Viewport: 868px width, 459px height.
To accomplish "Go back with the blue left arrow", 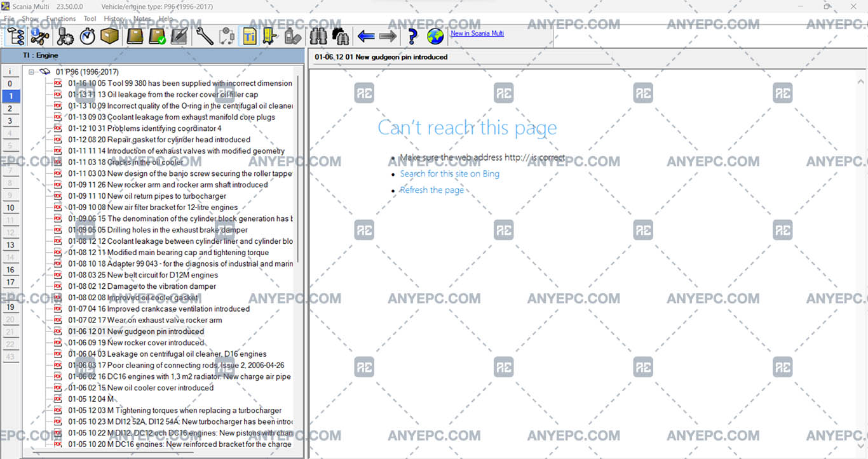I will pos(366,36).
